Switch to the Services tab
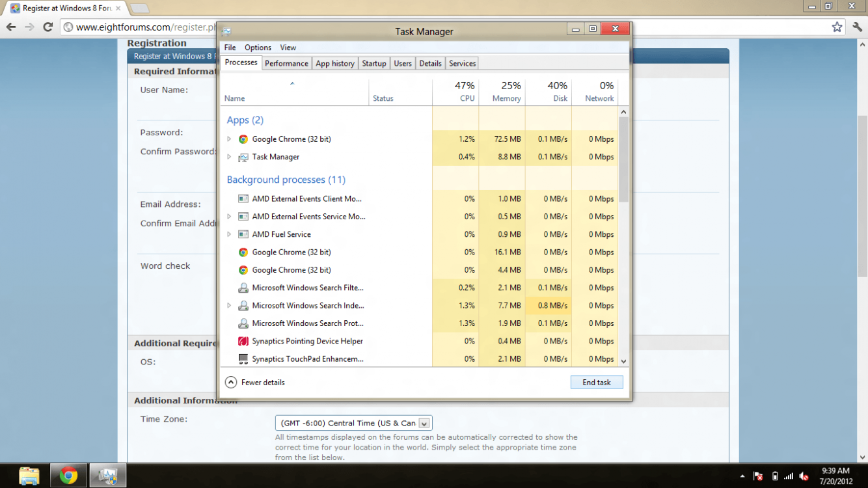This screenshot has height=488, width=868. [x=463, y=63]
